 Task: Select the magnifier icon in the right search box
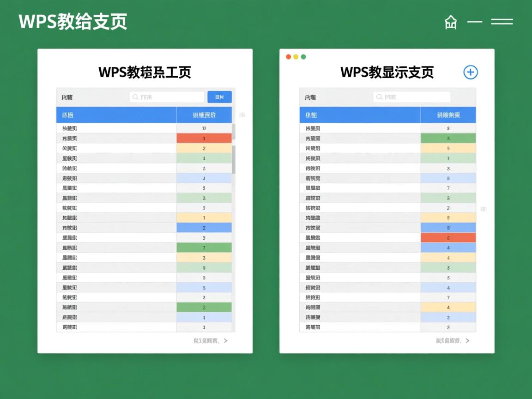click(x=380, y=97)
